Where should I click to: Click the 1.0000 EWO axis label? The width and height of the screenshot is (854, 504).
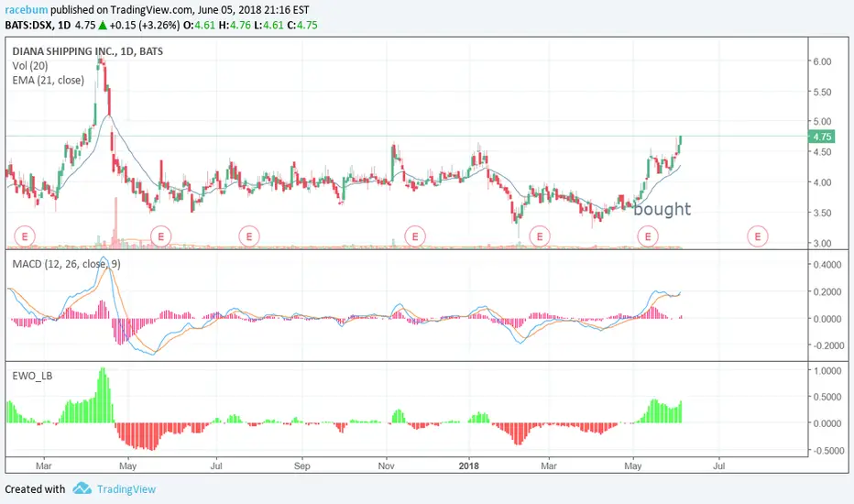point(827,371)
